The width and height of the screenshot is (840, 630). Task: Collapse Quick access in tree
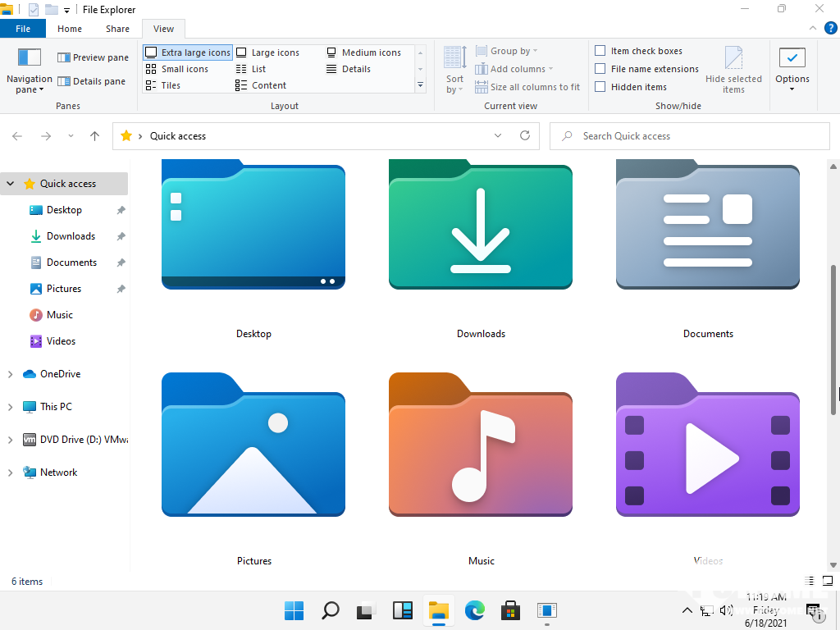pos(10,184)
